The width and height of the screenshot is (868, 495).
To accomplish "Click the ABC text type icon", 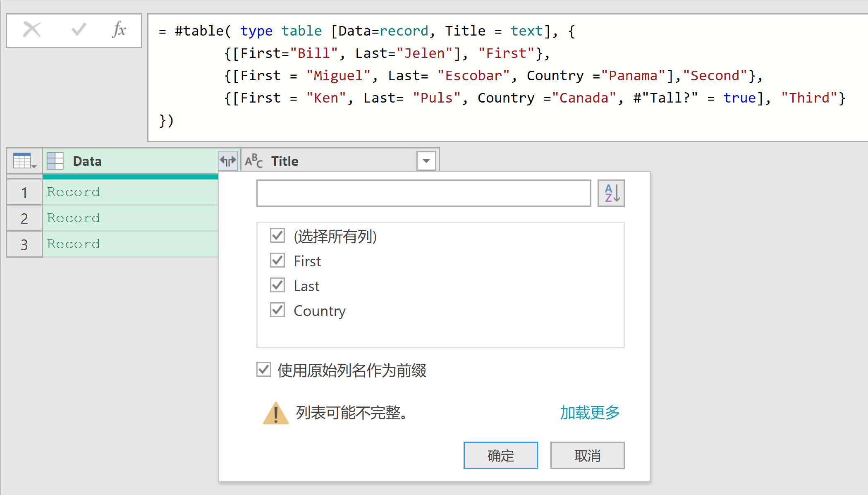I will [x=253, y=161].
